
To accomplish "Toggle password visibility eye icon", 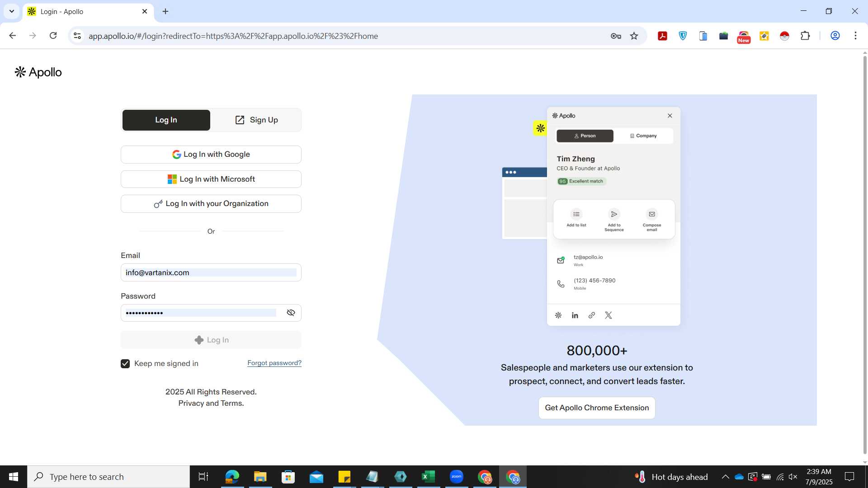I will 291,313.
